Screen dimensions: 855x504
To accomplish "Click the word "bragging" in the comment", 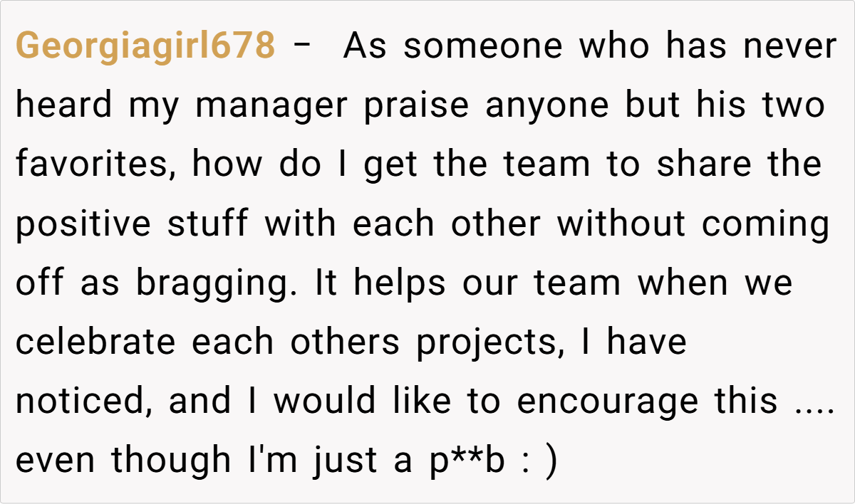I will [221, 283].
